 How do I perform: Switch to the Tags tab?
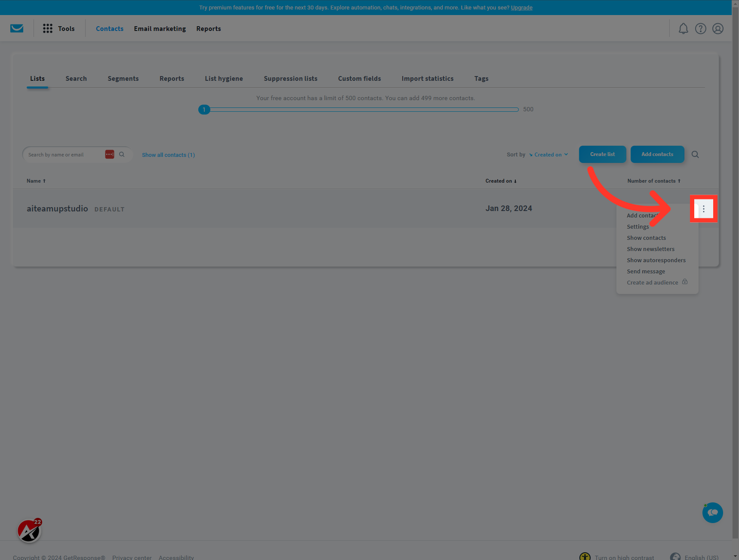[x=481, y=78]
